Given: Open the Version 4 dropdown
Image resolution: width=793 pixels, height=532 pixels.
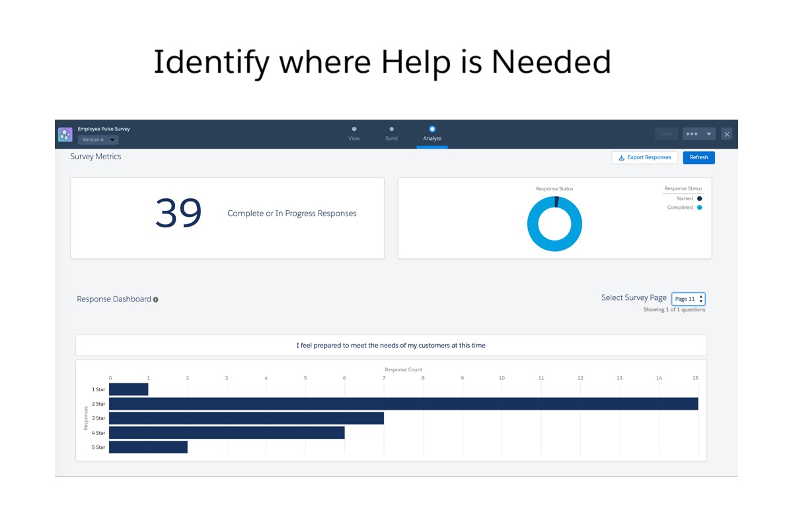Looking at the screenshot, I should [97, 139].
